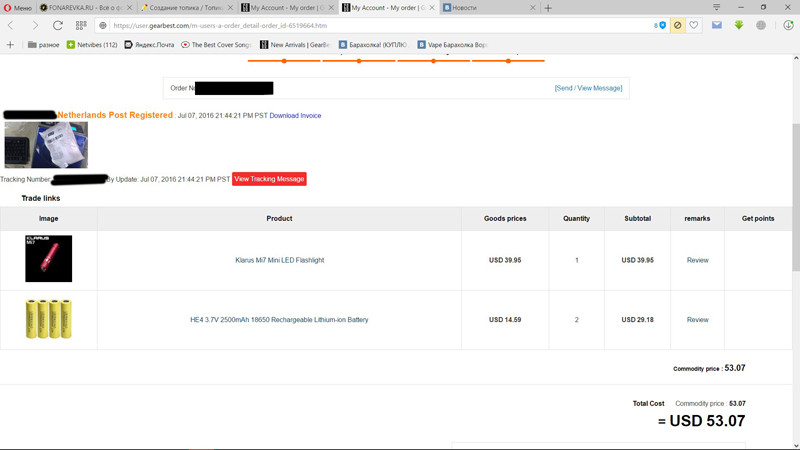Reload the page with the refresh icon
800x450 pixels.
58,26
